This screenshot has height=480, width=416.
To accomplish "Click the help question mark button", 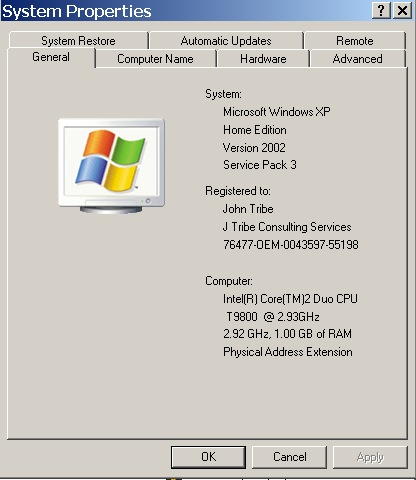I will pos(381,10).
